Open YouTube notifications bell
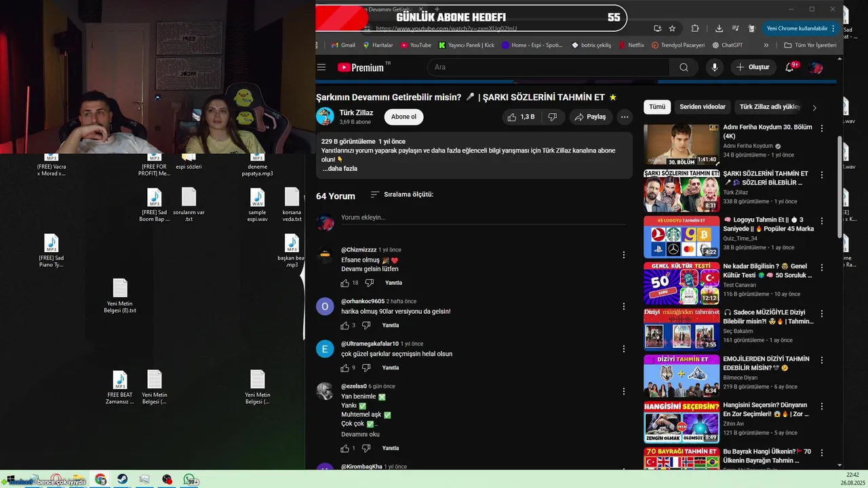 pyautogui.click(x=789, y=67)
